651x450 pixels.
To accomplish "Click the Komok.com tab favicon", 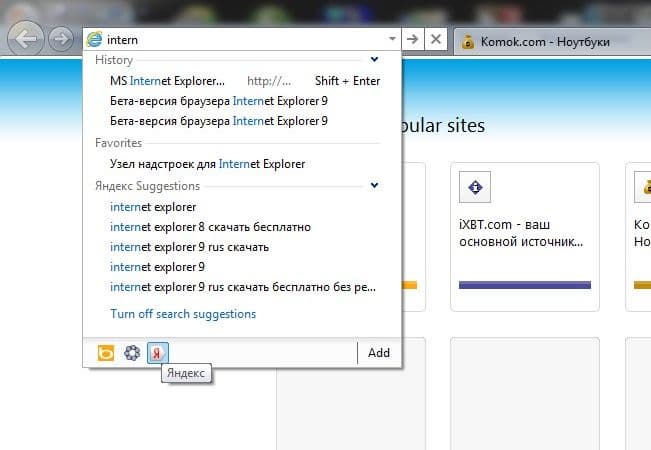I will coord(468,42).
